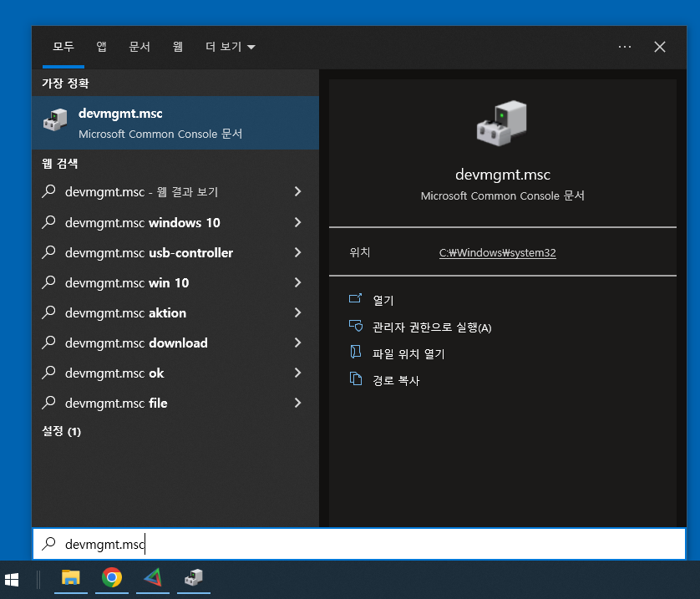Click the magnifier beside 'devmgmt.msc usb-controller'

[x=48, y=252]
